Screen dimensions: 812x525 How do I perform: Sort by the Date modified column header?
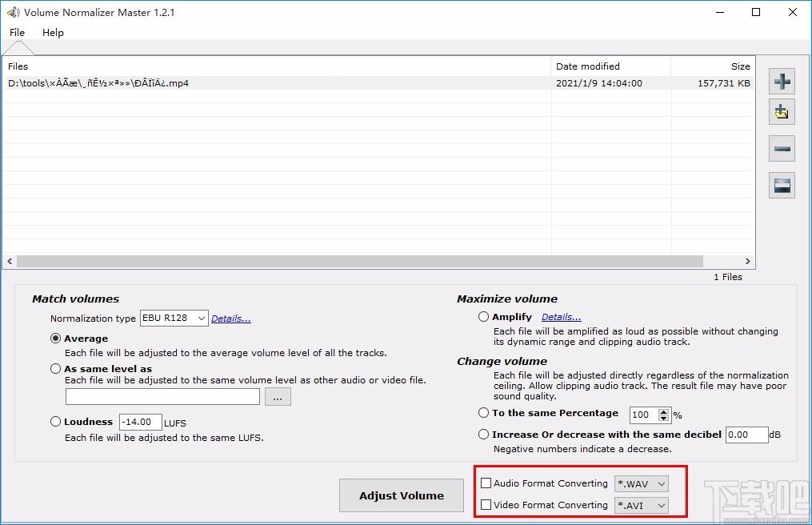coord(610,66)
